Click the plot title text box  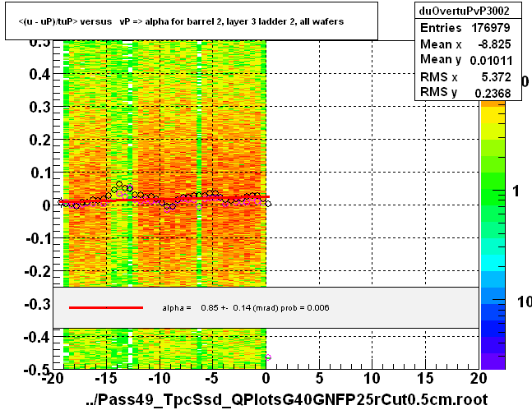click(192, 21)
